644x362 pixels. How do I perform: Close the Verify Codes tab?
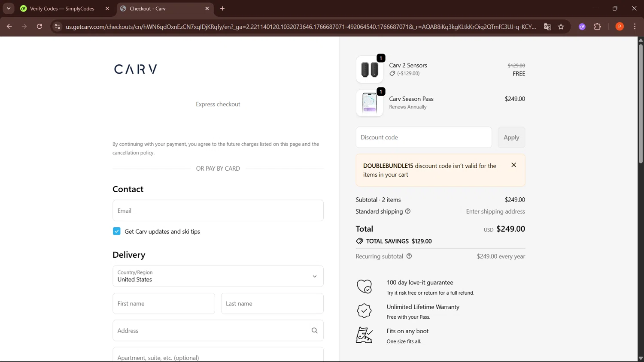(107, 9)
